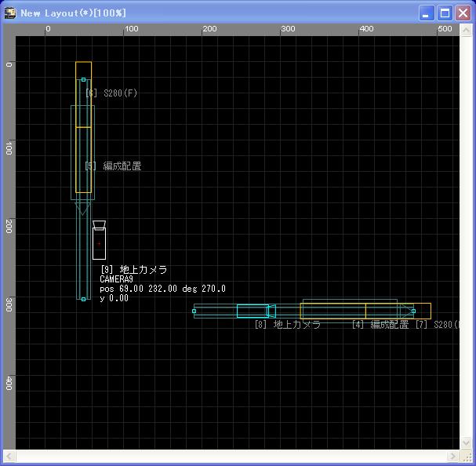
Task: Select the [4] 編成配置 label on horizontal track
Action: pos(380,324)
